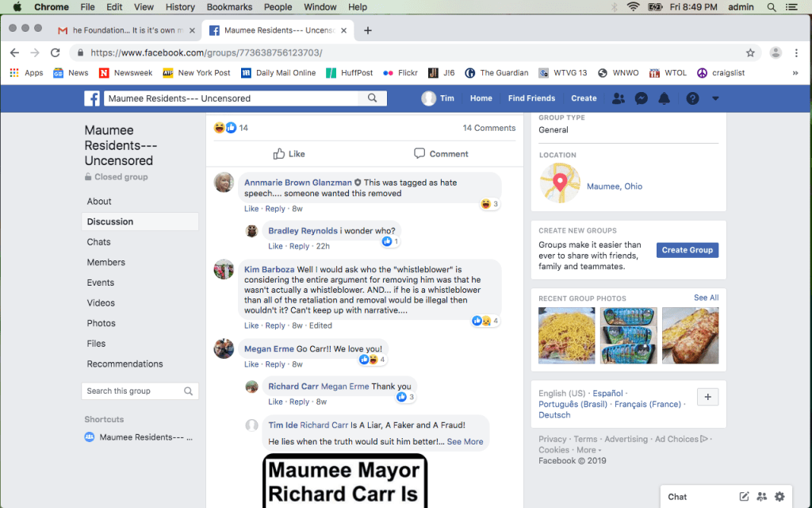Click the Search this group field
The width and height of the screenshot is (812, 508).
[133, 391]
